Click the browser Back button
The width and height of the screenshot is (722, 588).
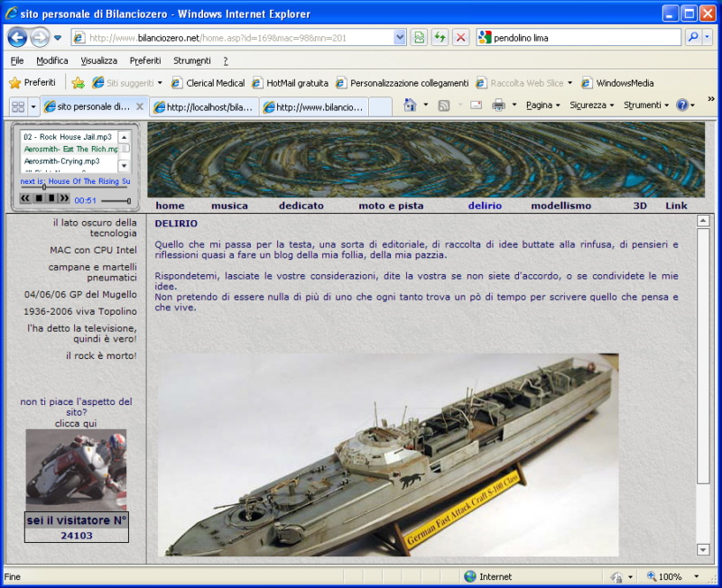[x=17, y=38]
